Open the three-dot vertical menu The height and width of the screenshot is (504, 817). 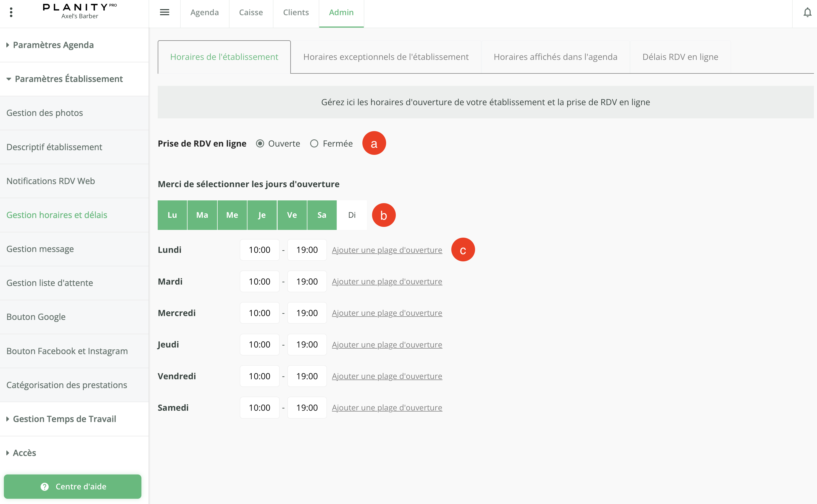pos(11,12)
